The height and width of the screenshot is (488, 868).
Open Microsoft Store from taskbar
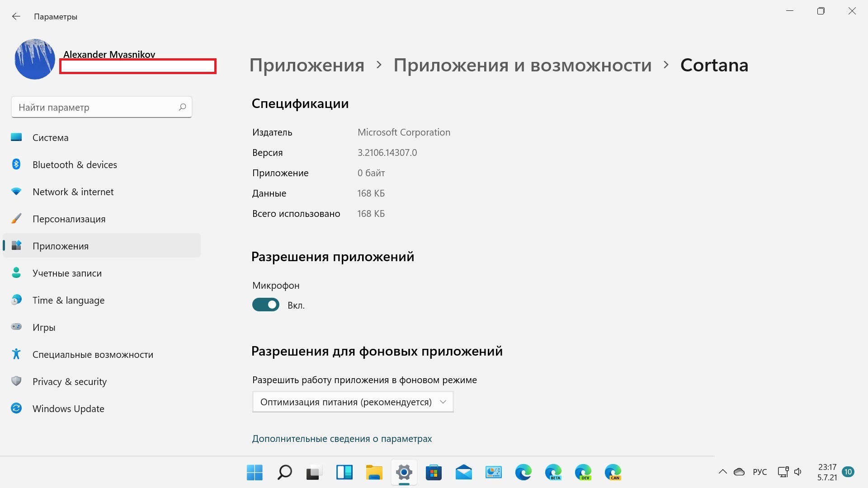click(x=434, y=473)
